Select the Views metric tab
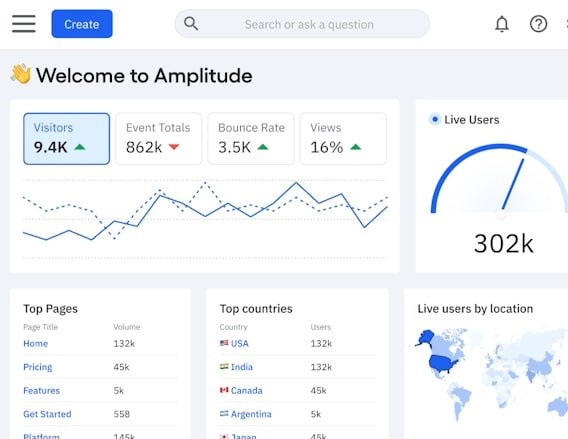This screenshot has height=439, width=568. point(343,139)
